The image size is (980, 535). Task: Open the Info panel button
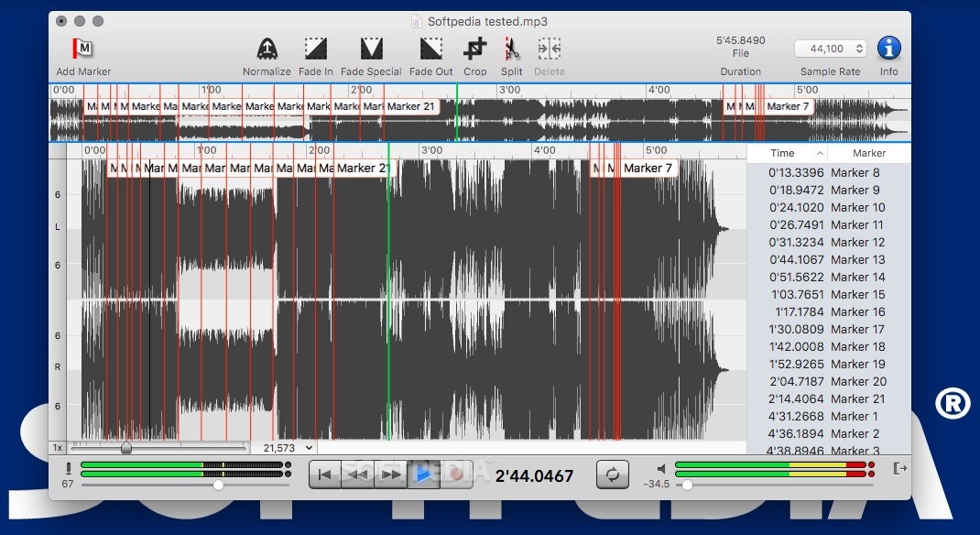point(888,49)
